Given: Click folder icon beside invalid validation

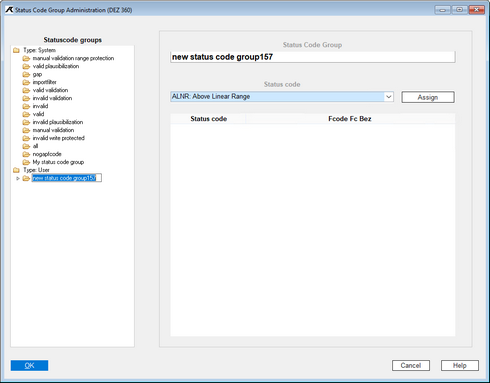Looking at the screenshot, I should click(26, 98).
